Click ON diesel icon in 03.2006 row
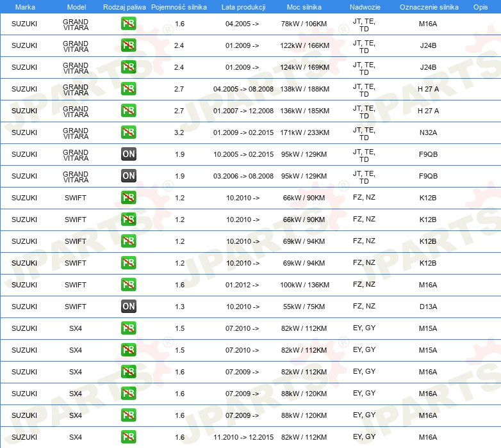This screenshot has height=448, width=501. pos(128,176)
